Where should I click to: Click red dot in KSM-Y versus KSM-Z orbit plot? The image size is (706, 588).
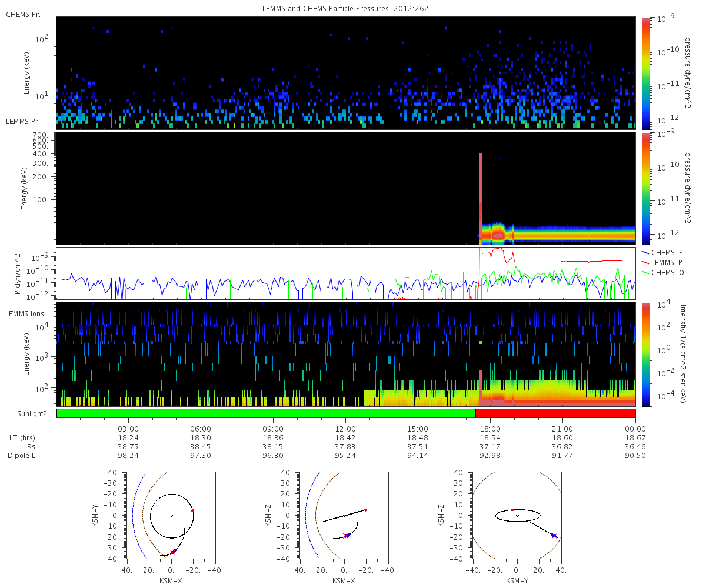512,510
